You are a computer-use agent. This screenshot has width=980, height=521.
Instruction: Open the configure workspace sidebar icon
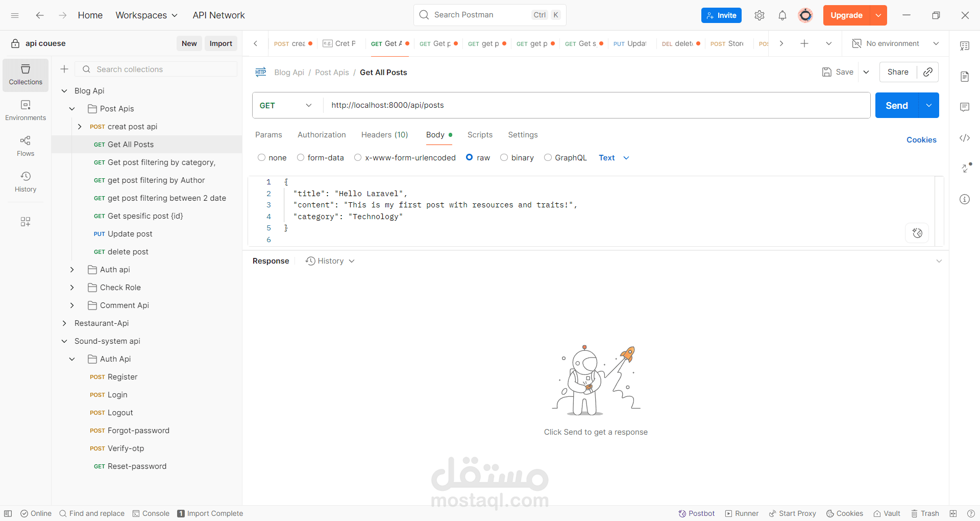(26, 222)
